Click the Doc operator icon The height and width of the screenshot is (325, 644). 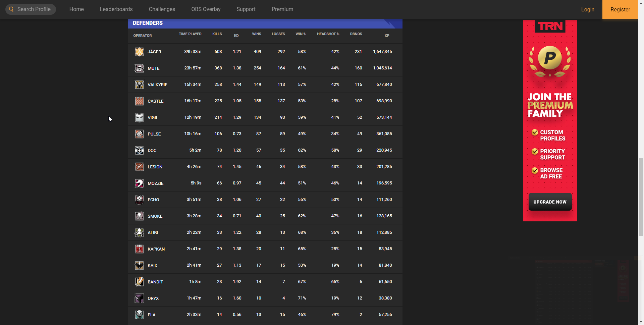tap(139, 150)
